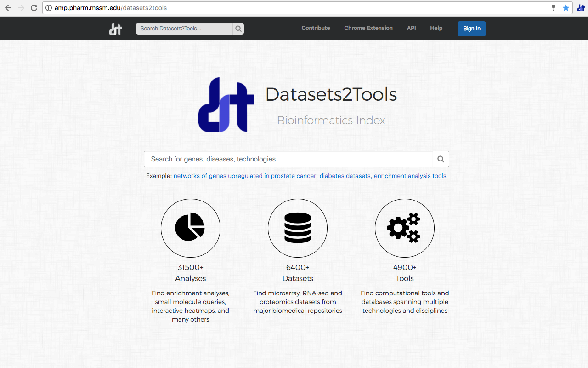This screenshot has height=368, width=588.
Task: Open the diabetes datasets example link
Action: pyautogui.click(x=345, y=176)
